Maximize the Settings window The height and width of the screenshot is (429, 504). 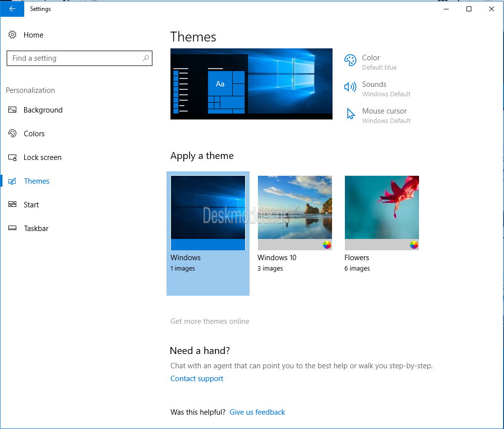coord(468,9)
